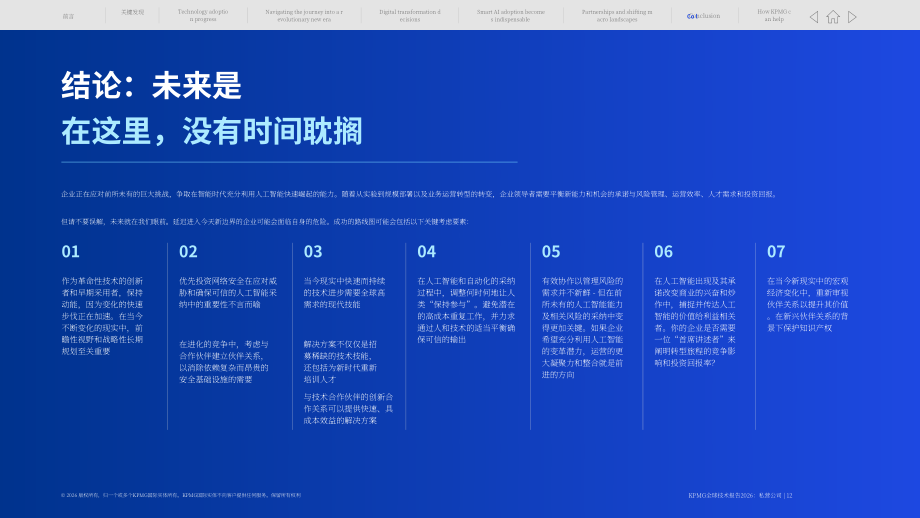Click paragraph starting 与技术合作伙伴的创新
This screenshot has width=920, height=518.
(349, 409)
